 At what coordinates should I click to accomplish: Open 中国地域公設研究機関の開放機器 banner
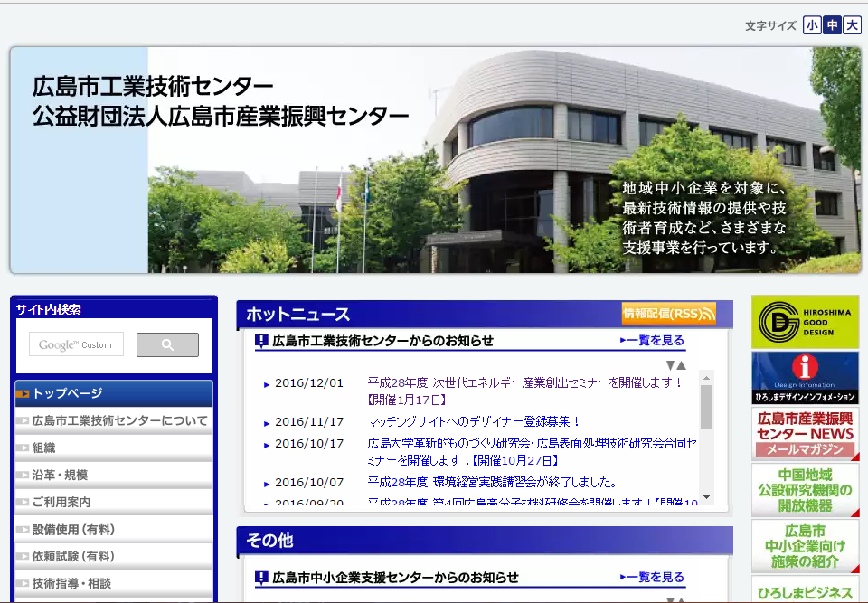[805, 489]
